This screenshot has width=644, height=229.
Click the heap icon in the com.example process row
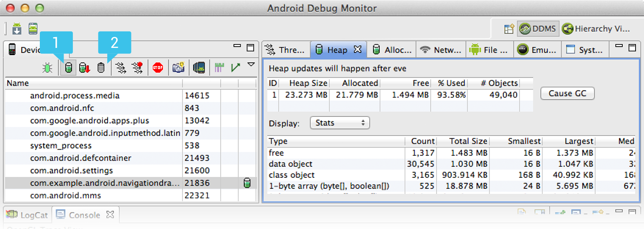pos(247,183)
